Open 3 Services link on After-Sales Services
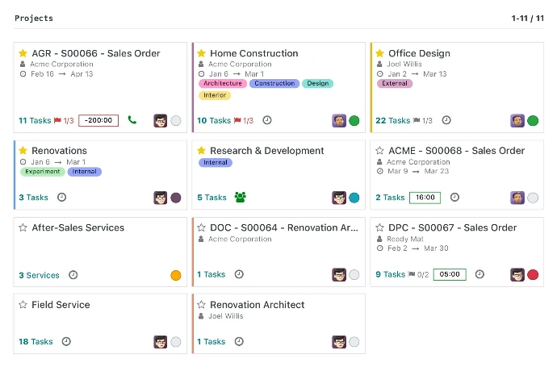Screen dimensions: 557x392 point(39,275)
